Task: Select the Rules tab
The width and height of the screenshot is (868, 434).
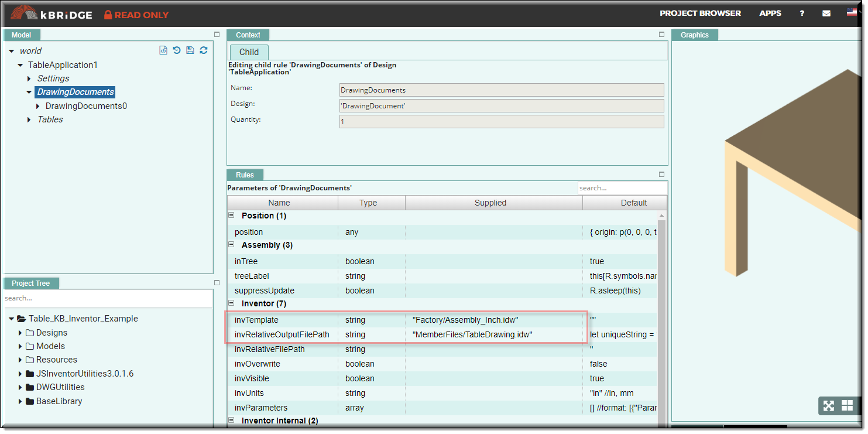Action: (245, 175)
